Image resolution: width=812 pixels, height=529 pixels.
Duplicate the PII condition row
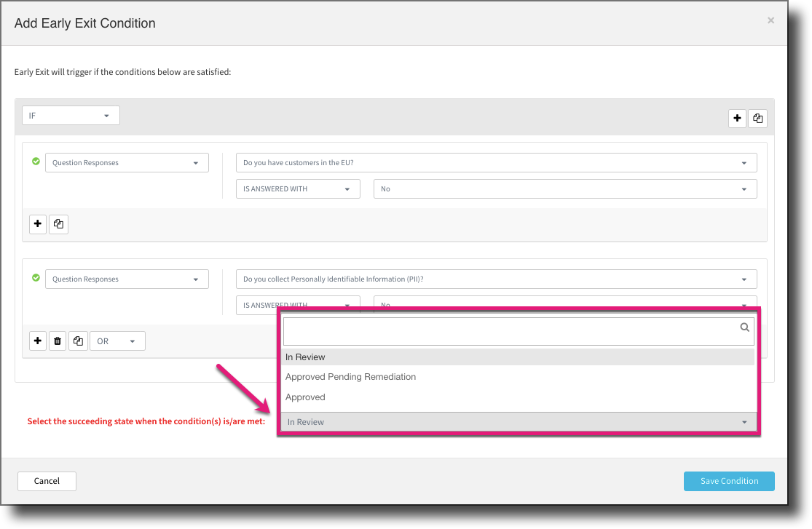pos(78,341)
